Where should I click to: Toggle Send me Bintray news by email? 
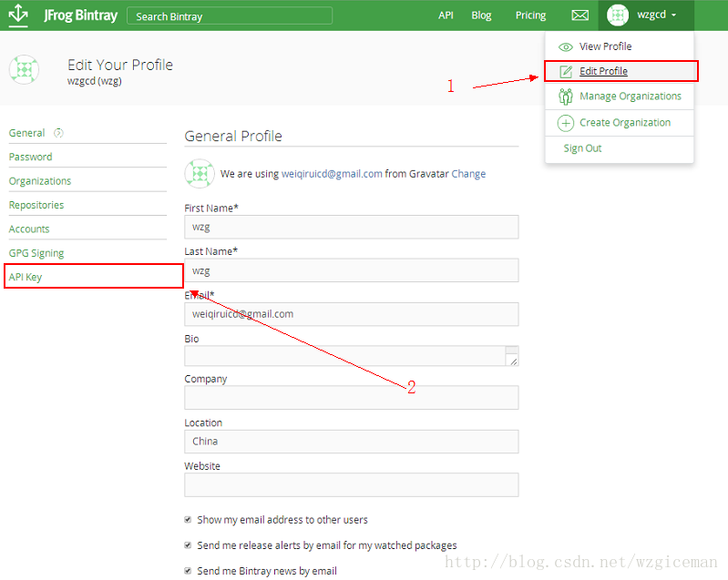click(188, 571)
